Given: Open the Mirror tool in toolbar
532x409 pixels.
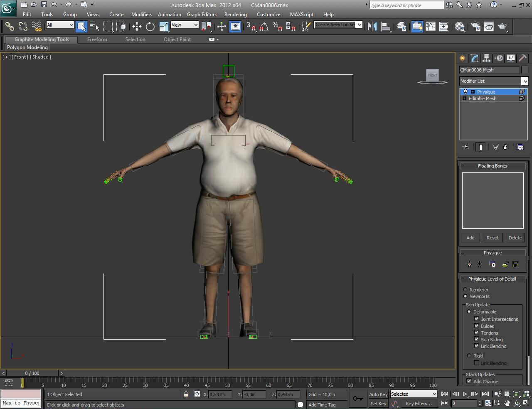Looking at the screenshot, I should coord(372,27).
